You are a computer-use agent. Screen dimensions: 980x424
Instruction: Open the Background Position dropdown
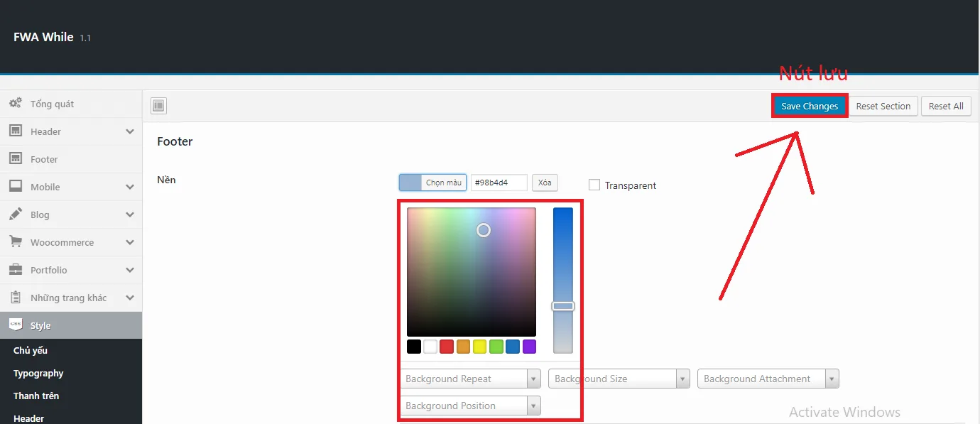[470, 406]
